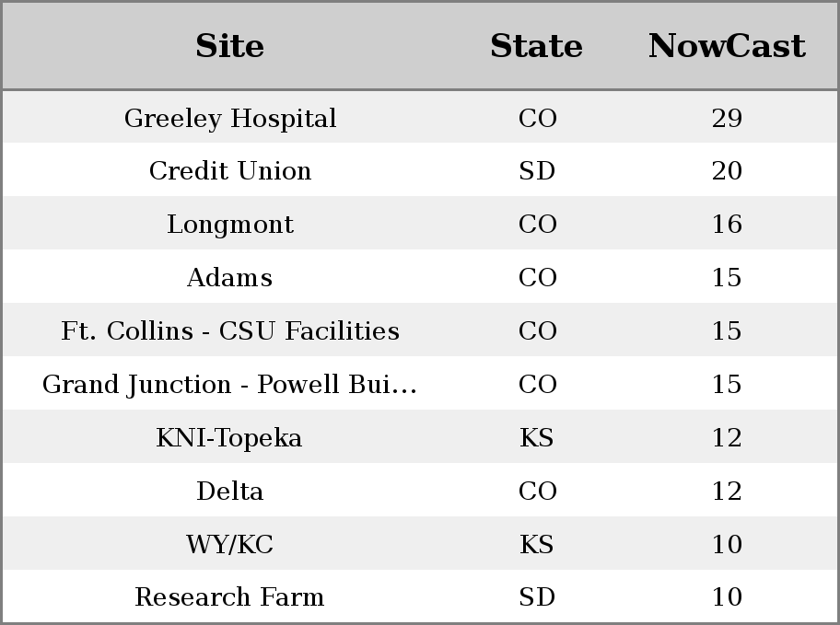
Task: Click the KS state cell for KNI-Topeka
Action: [x=537, y=437]
